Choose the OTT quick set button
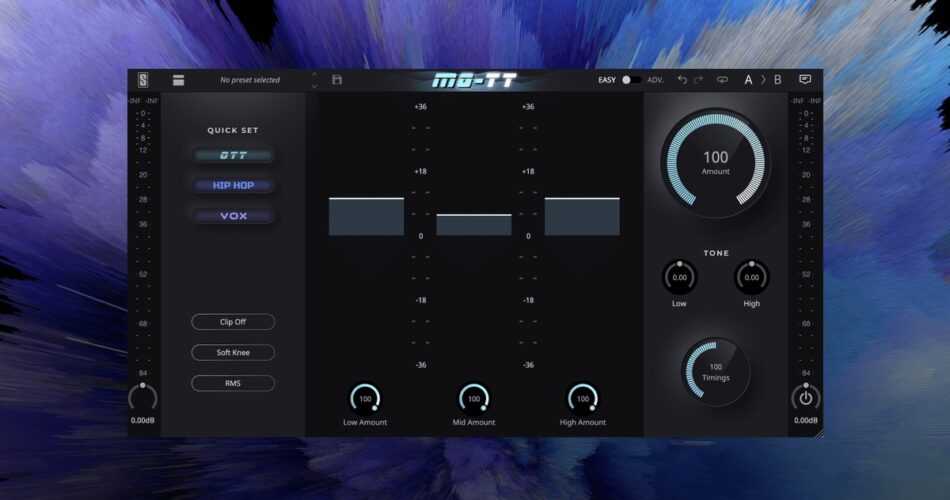Viewport: 950px width, 500px height. coord(233,155)
